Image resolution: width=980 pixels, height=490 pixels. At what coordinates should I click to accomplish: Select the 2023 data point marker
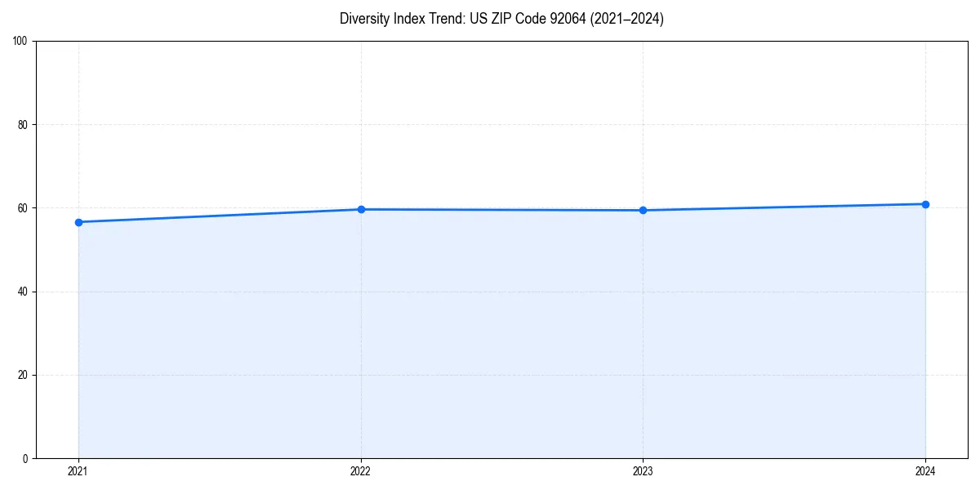click(x=644, y=210)
